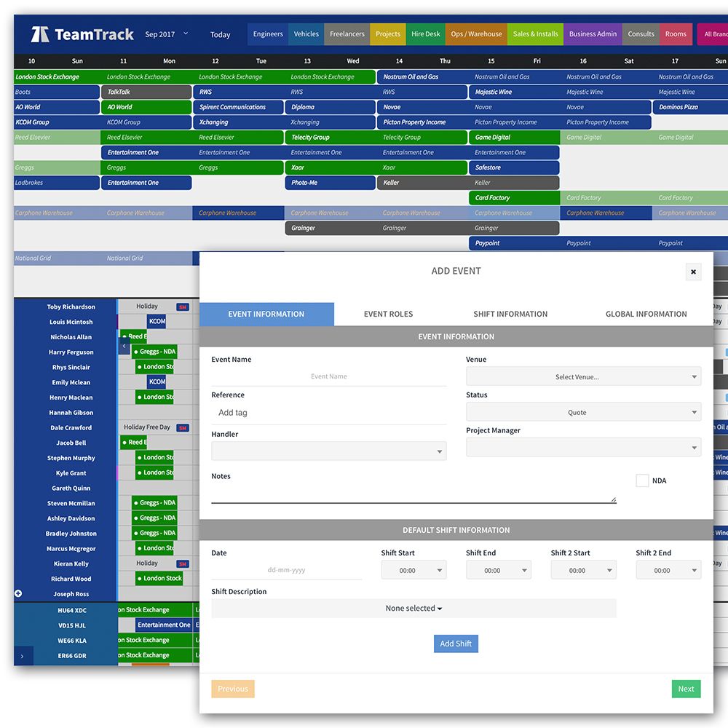This screenshot has height=728, width=728.
Task: Open the Shift End time dropdown
Action: tap(499, 570)
